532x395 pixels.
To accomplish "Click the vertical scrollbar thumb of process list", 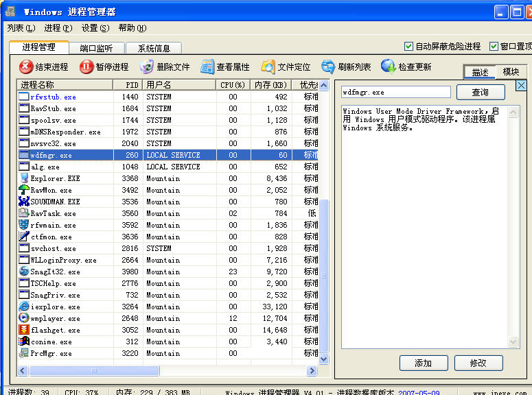I will pyautogui.click(x=324, y=276).
